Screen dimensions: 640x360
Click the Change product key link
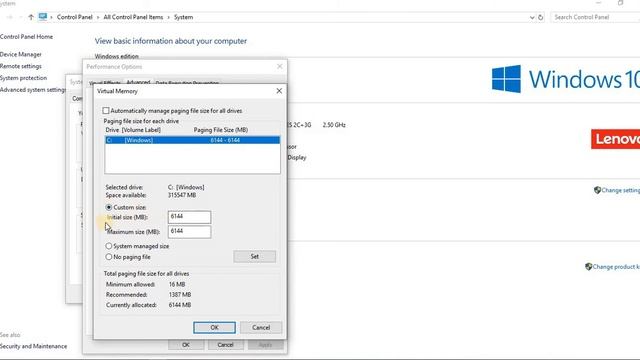612,267
